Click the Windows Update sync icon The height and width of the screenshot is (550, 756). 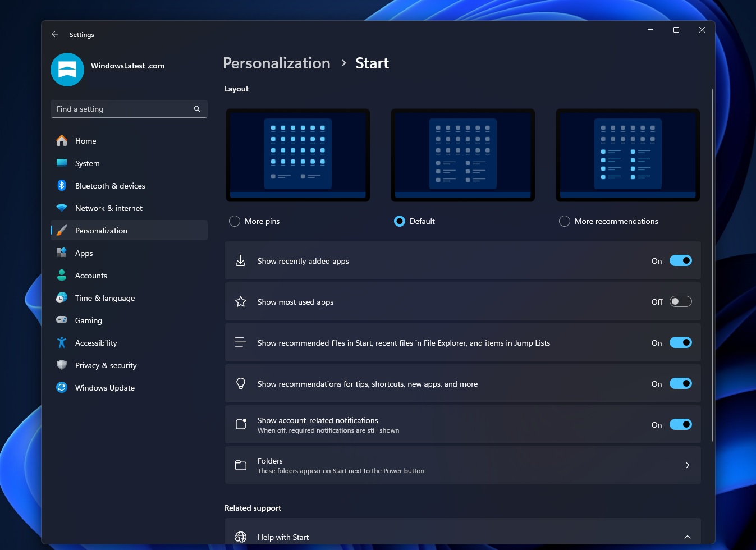click(62, 387)
